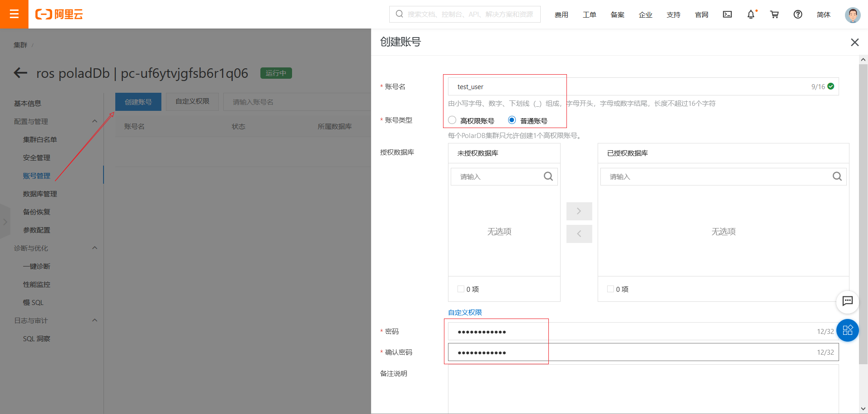The width and height of the screenshot is (868, 414).
Task: Open 备份恢复 in the sidebar
Action: pos(37,212)
